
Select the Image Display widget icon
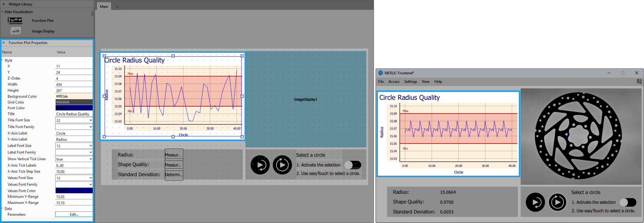point(15,31)
